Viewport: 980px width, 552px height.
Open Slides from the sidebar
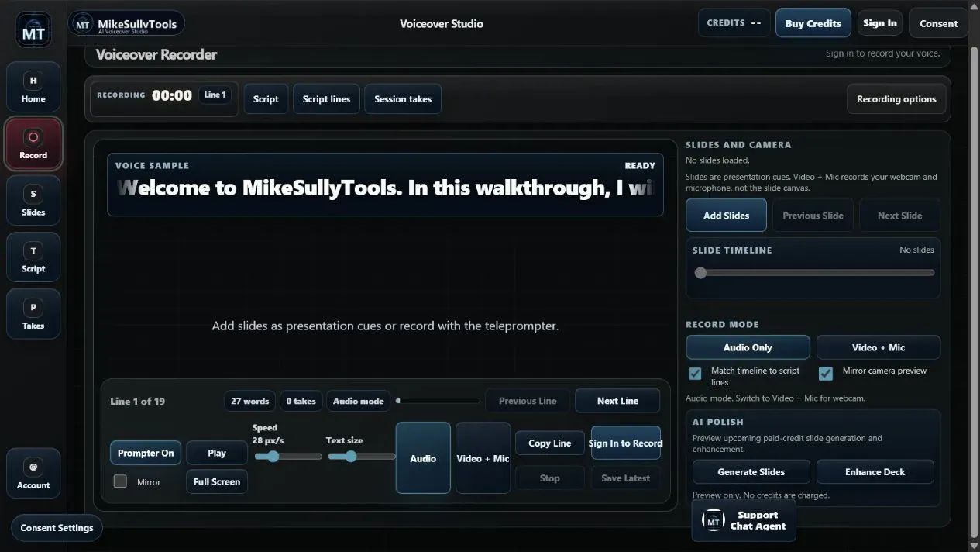click(x=33, y=201)
